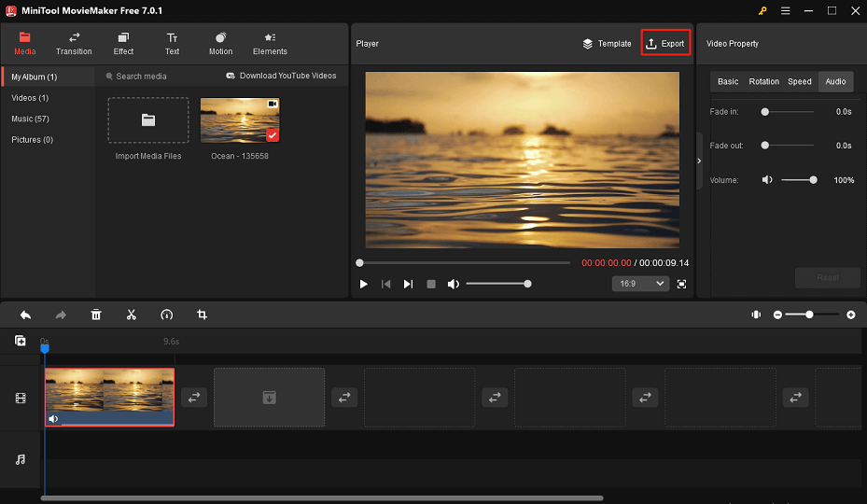This screenshot has height=504, width=867.
Task: Zoom in the timeline
Action: 851,315
